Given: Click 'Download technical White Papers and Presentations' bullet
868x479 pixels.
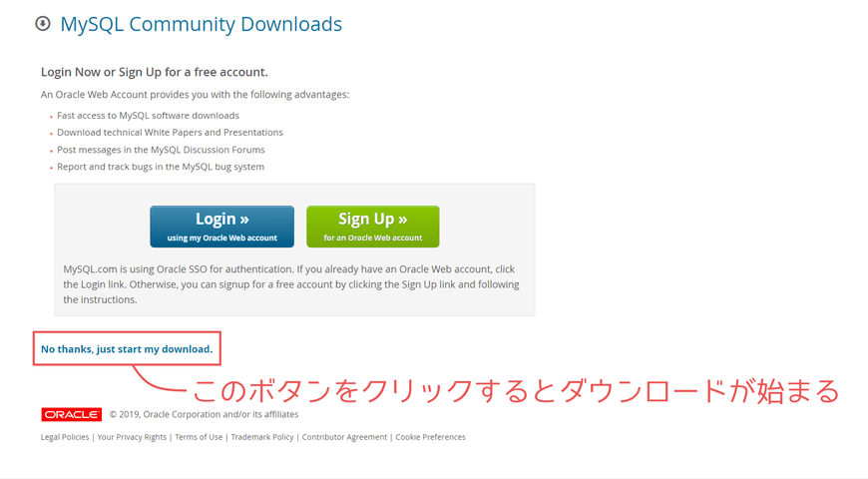Looking at the screenshot, I should (170, 133).
